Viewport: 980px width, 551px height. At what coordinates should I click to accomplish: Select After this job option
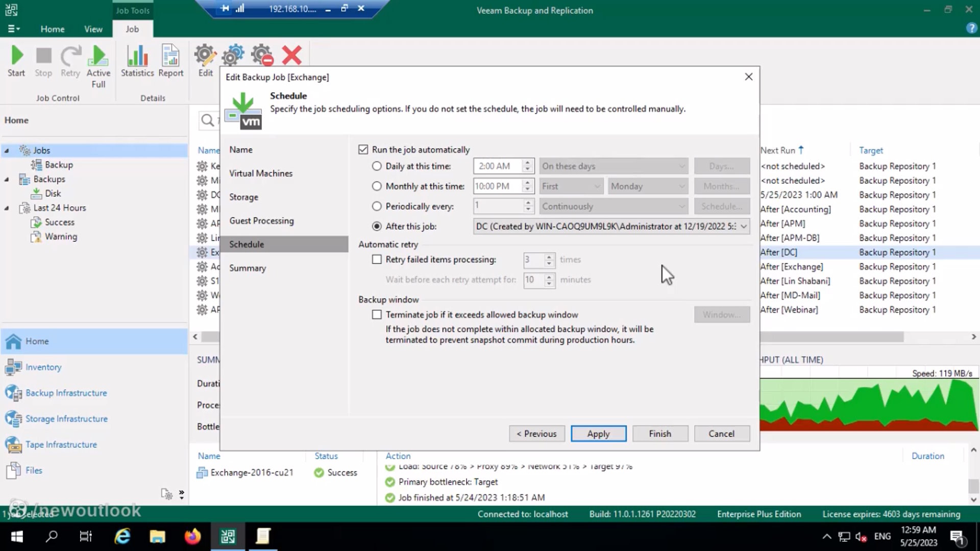point(377,226)
